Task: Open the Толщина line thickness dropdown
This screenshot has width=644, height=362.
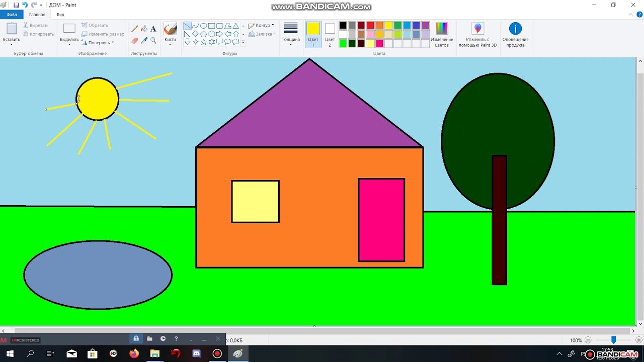Action: tap(290, 33)
